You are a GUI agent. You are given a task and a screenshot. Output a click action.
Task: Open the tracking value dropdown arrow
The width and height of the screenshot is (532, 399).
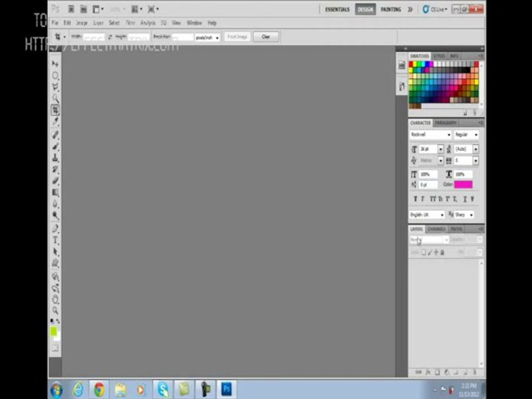(475, 161)
